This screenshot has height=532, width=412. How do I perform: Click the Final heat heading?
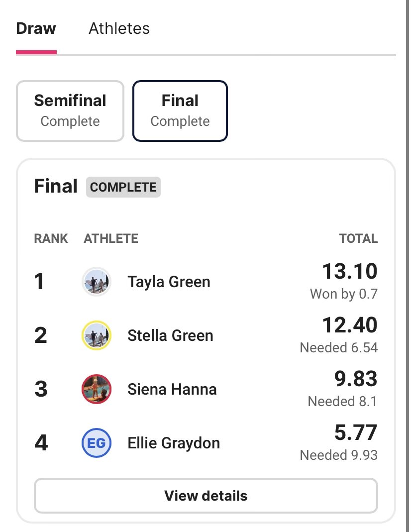56,187
